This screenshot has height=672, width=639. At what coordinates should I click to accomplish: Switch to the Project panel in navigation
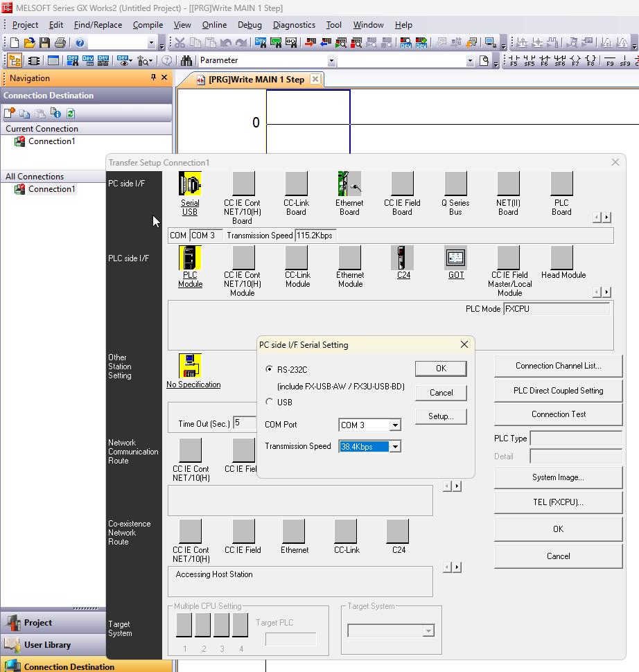click(38, 623)
